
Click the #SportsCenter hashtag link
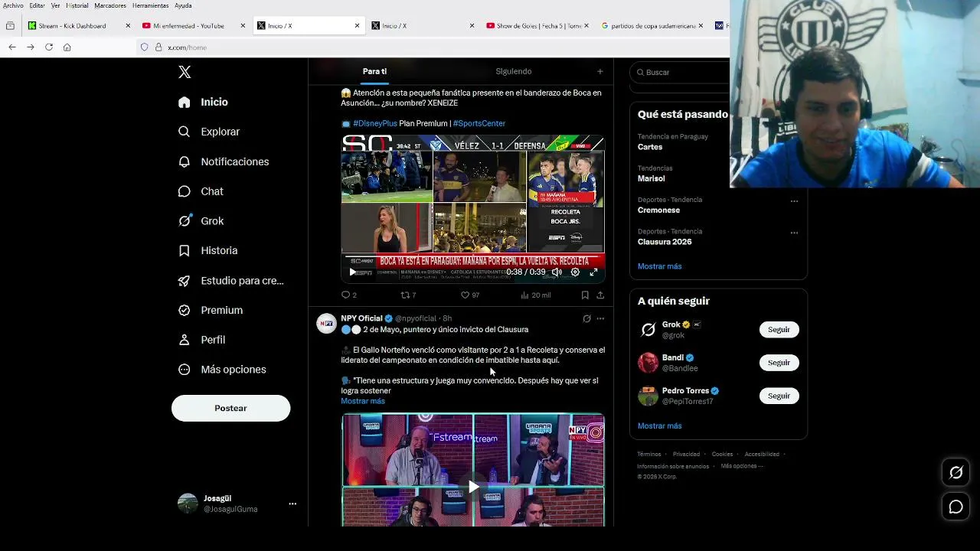point(479,123)
